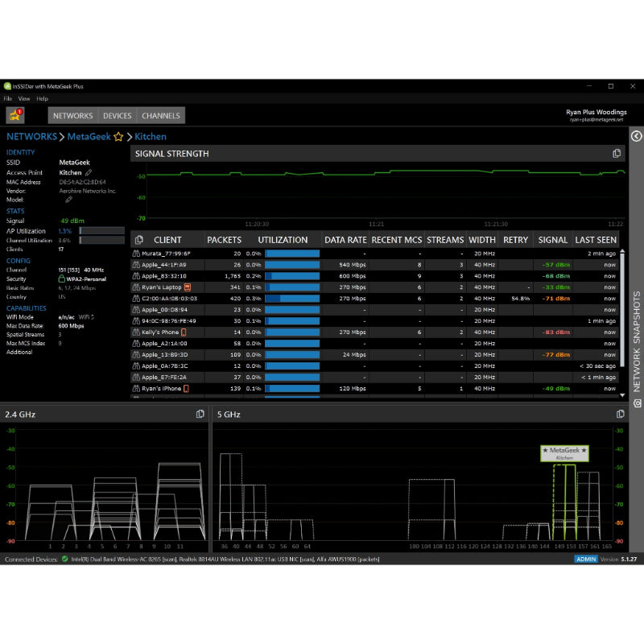Viewport: 644px width, 644px height.
Task: Click the WPA2-Personal lock icon
Action: pos(62,279)
